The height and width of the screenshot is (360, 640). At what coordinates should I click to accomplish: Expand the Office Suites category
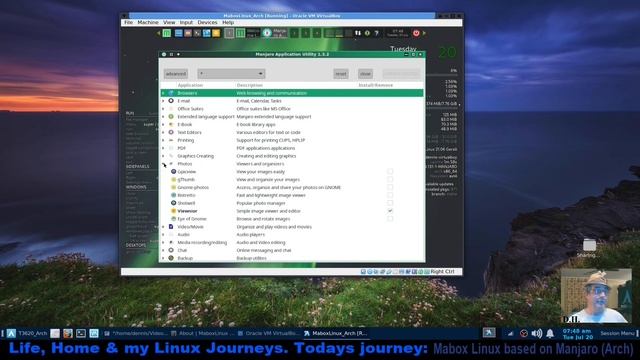pyautogui.click(x=163, y=109)
